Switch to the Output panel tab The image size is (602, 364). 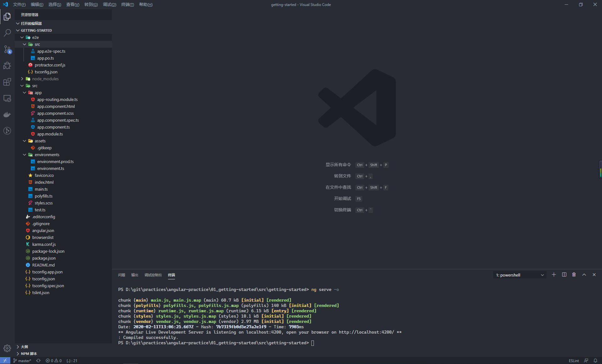(135, 275)
